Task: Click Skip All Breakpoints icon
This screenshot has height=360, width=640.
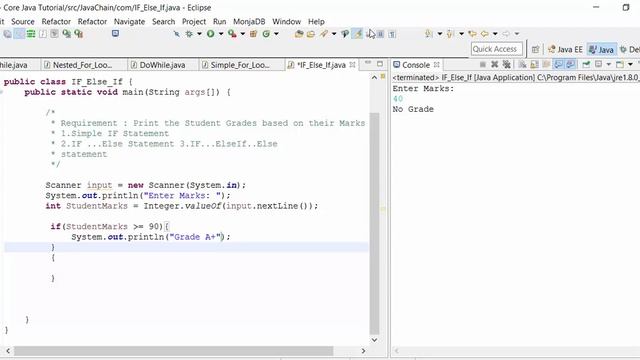Action: [177, 34]
